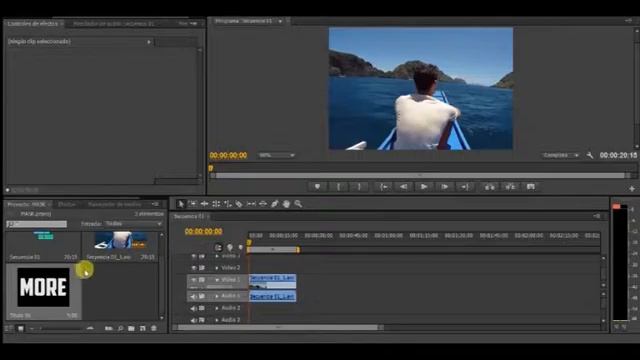Screen dimensions: 640x360
Task: Mute the Audio 1 track speaker
Action: point(193,296)
